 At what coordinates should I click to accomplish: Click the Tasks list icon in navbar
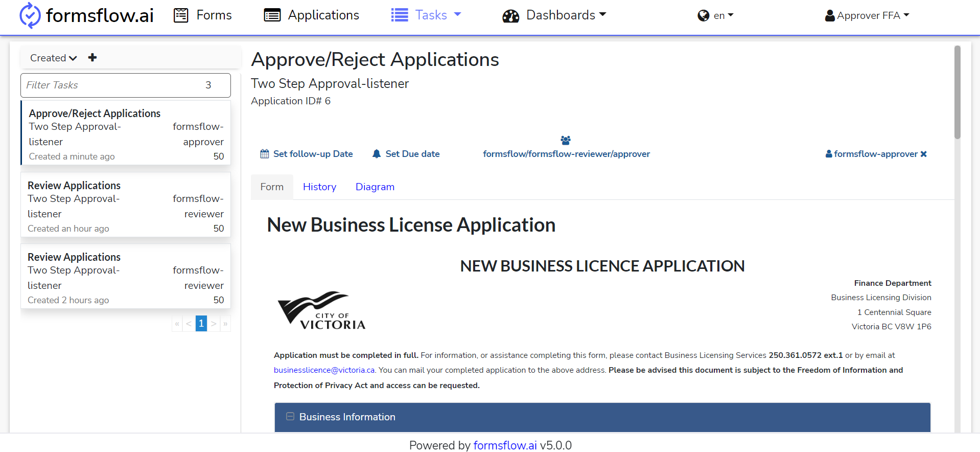pos(400,15)
